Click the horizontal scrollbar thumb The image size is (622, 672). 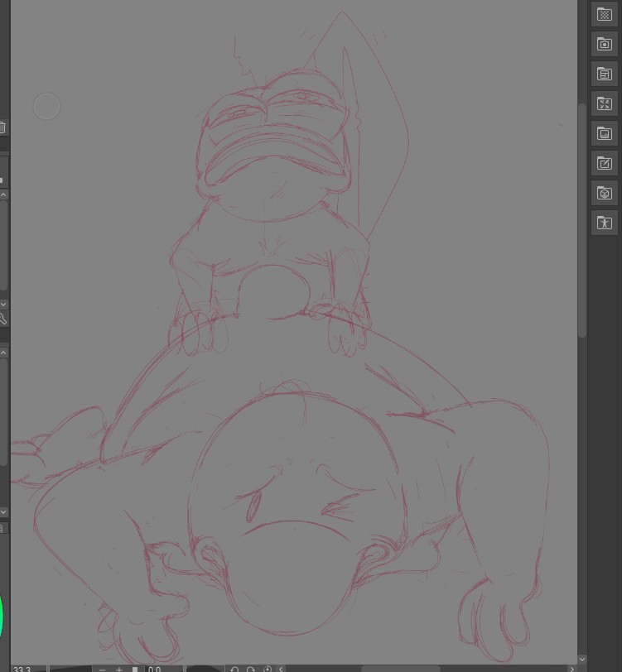[x=400, y=669]
